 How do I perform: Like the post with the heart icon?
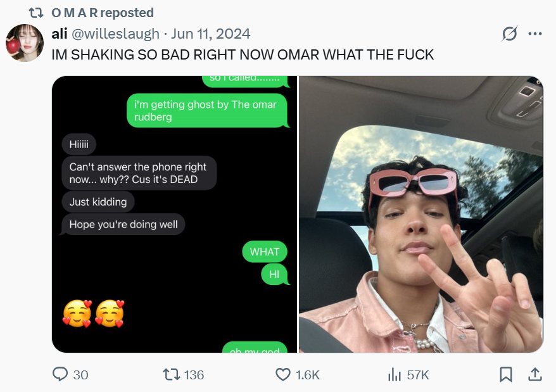(283, 375)
